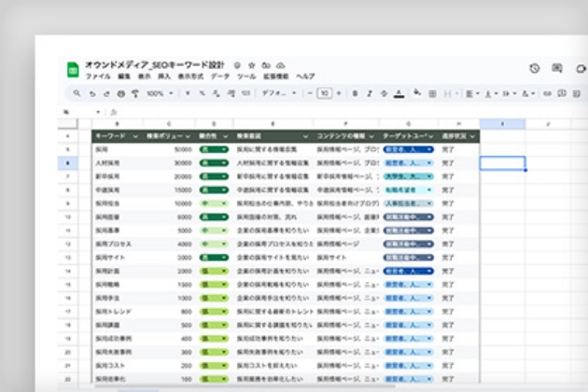
Task: Open target-user chip in 採用サイト row
Action: tap(409, 258)
